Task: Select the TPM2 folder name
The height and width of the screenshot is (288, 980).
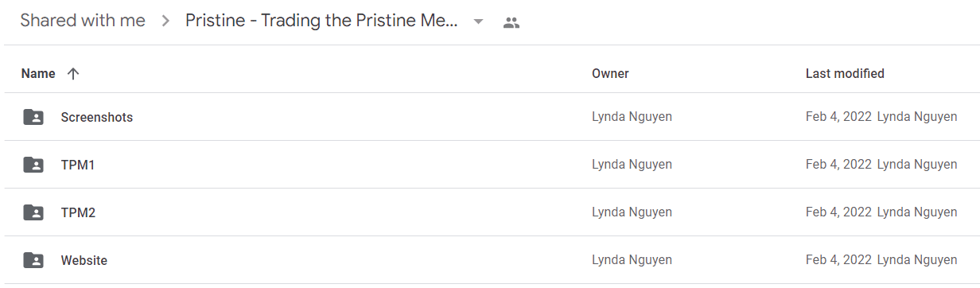Action: pyautogui.click(x=78, y=212)
